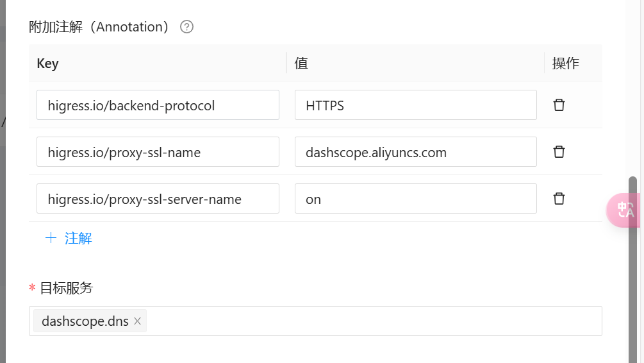
Task: Delete the higress.io/backend-protocol annotation row
Action: tap(559, 105)
